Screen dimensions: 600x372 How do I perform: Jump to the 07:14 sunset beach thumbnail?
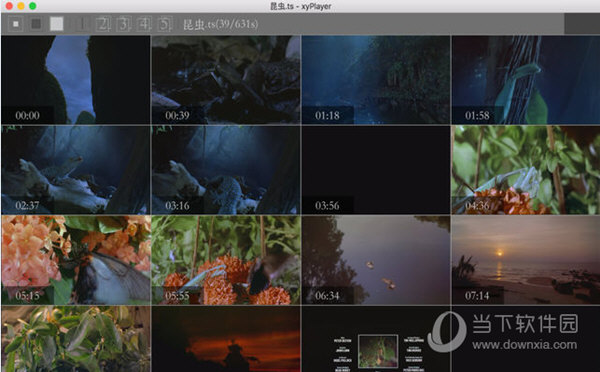[526, 260]
